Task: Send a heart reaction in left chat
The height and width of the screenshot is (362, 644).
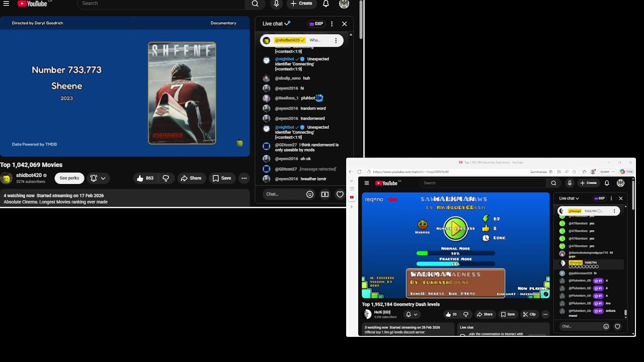Action: (340, 194)
